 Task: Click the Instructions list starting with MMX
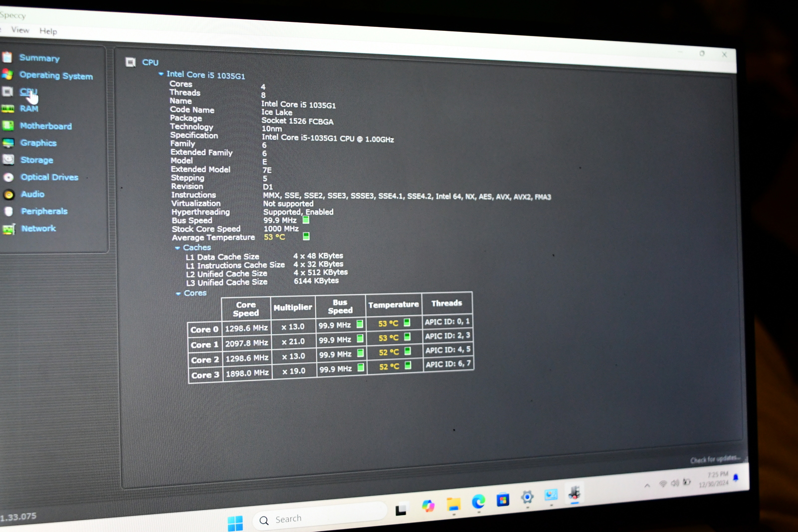click(407, 196)
